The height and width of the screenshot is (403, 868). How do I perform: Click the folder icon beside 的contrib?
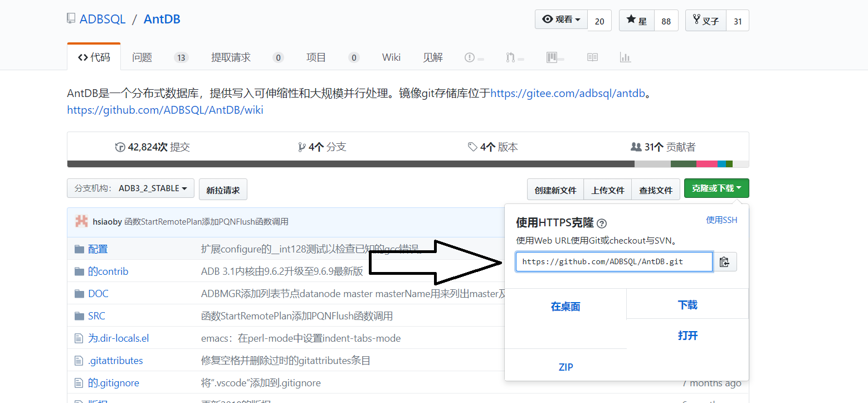[x=79, y=271]
